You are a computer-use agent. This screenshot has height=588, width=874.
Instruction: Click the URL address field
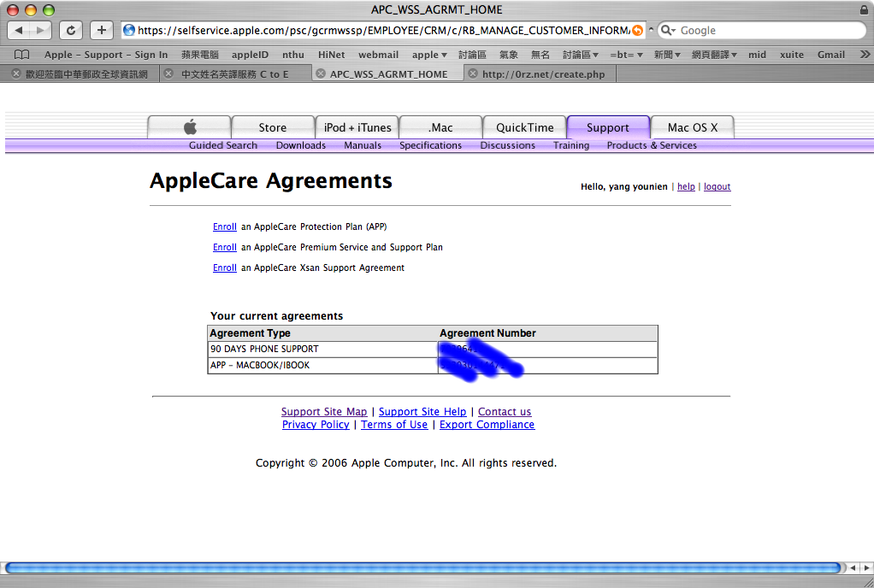(x=383, y=30)
